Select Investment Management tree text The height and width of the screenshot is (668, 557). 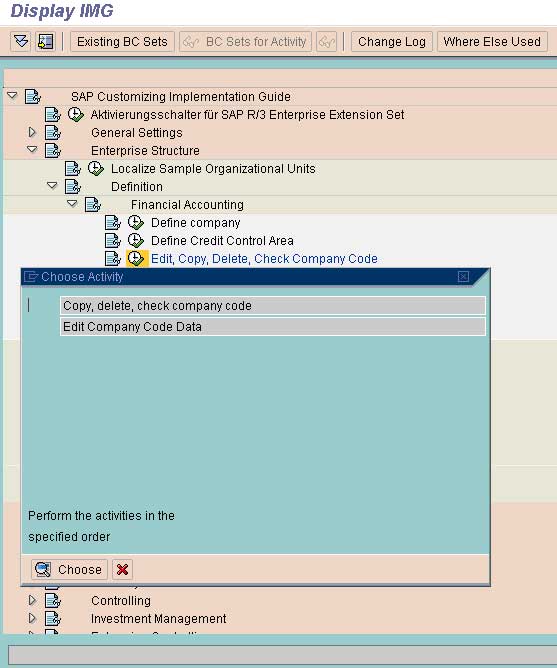[x=159, y=619]
